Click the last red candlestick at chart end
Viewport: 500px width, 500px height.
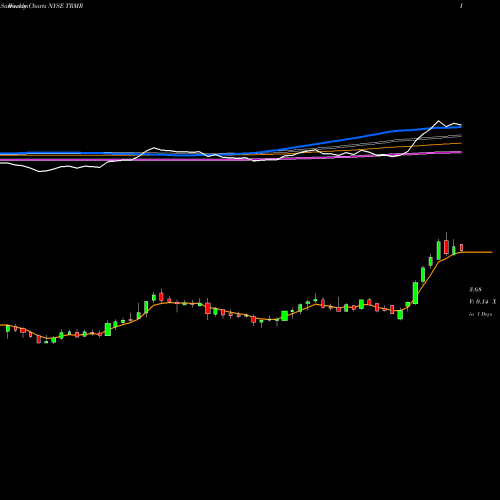[462, 247]
